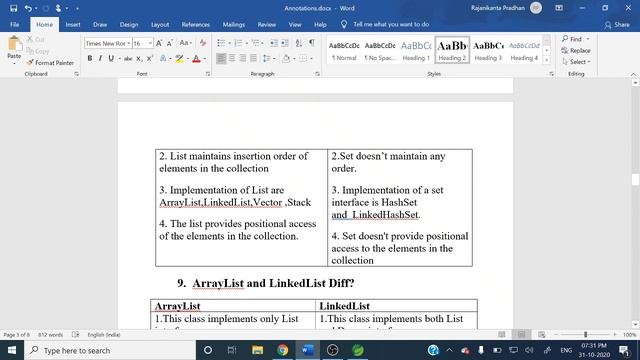Insert a bulleted list
Image resolution: width=640 pixels, height=360 pixels.
tap(221, 43)
